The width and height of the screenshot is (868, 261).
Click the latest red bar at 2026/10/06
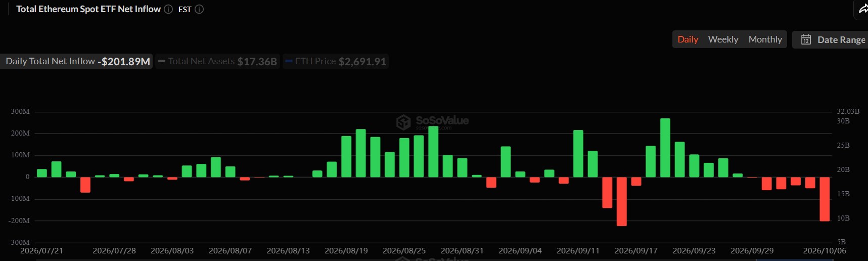pos(825,199)
